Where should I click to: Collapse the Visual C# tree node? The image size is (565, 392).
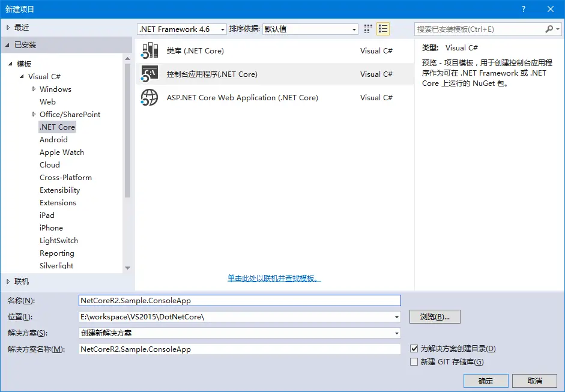click(22, 76)
